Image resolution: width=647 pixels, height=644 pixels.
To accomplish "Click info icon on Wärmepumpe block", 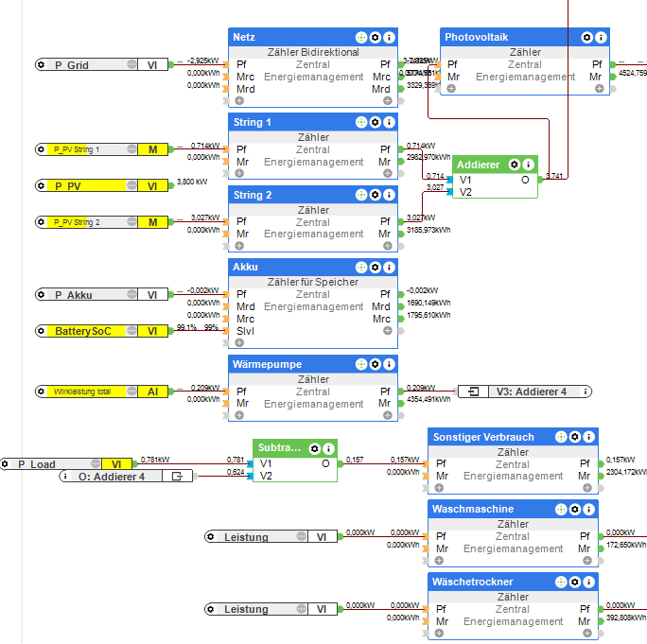I will click(x=389, y=364).
